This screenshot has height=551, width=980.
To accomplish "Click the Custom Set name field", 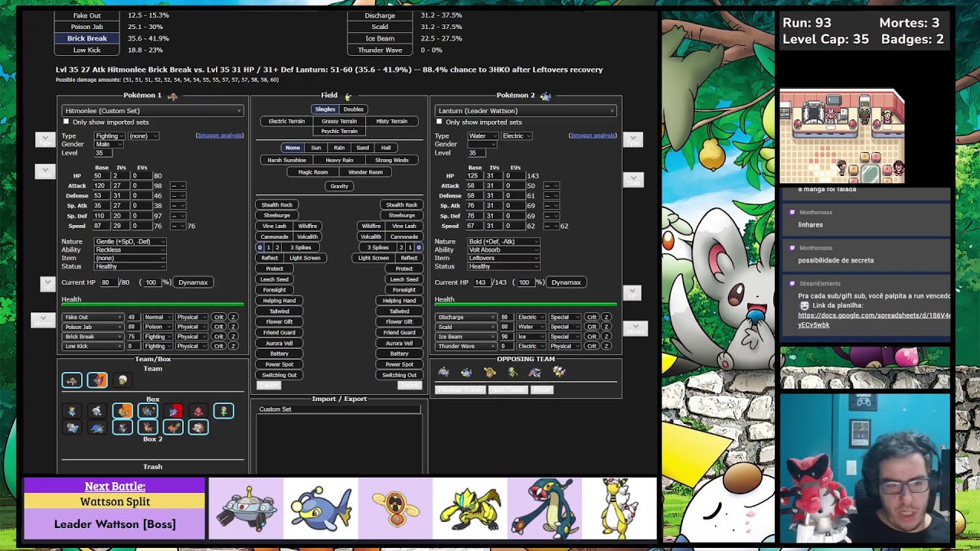I will point(339,409).
